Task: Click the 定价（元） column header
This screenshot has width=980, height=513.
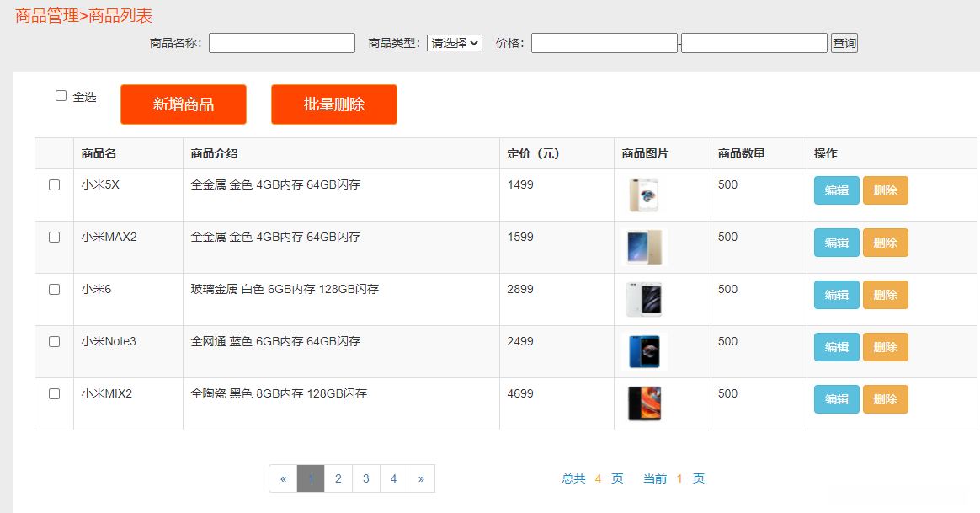Action: 533,154
